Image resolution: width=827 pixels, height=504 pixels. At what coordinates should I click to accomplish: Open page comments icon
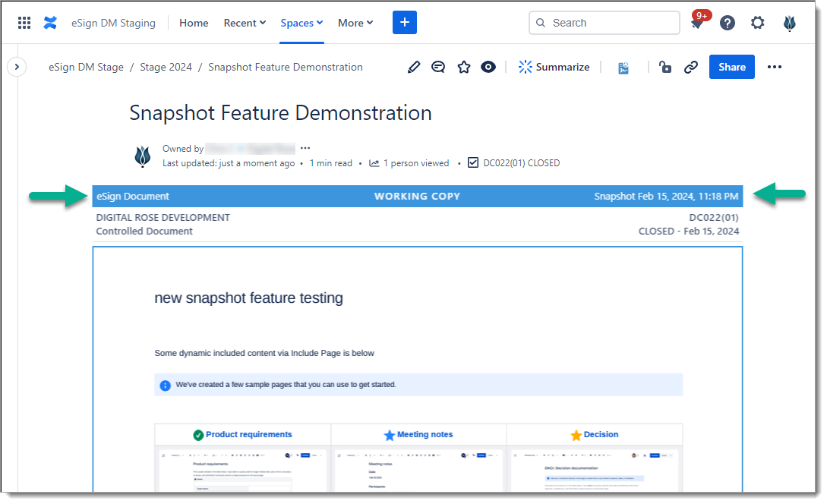pos(438,67)
